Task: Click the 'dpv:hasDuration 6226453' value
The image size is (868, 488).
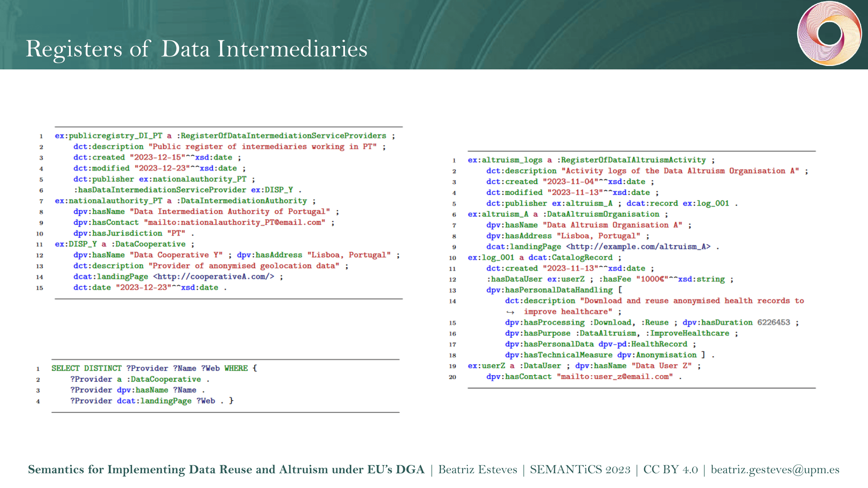Action: pos(736,323)
